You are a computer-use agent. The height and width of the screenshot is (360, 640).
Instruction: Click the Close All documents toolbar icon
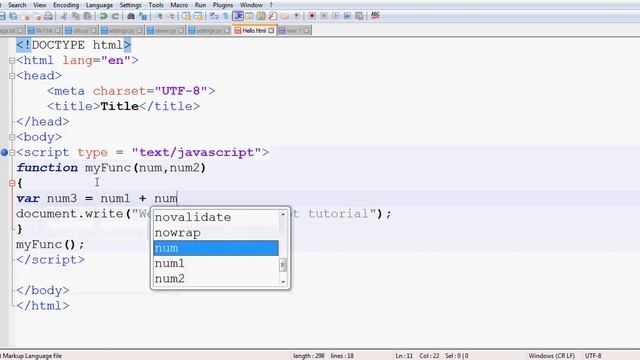pyautogui.click(x=38, y=16)
